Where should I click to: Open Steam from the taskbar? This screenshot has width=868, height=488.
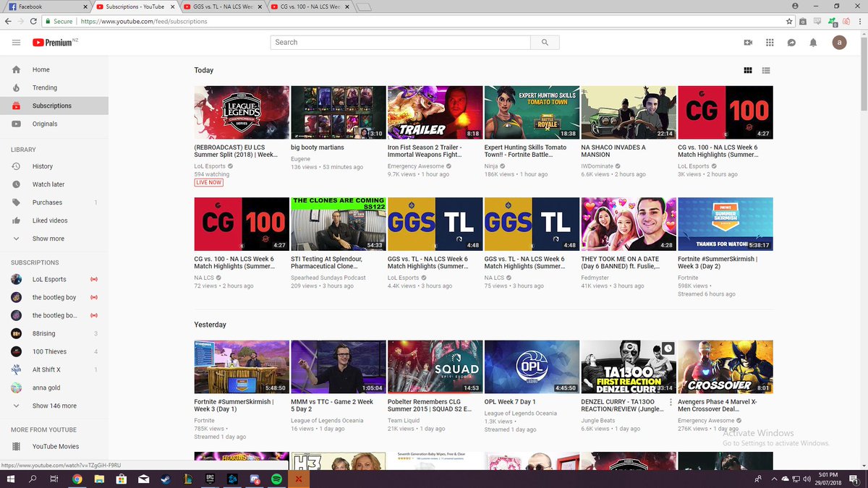click(165, 479)
